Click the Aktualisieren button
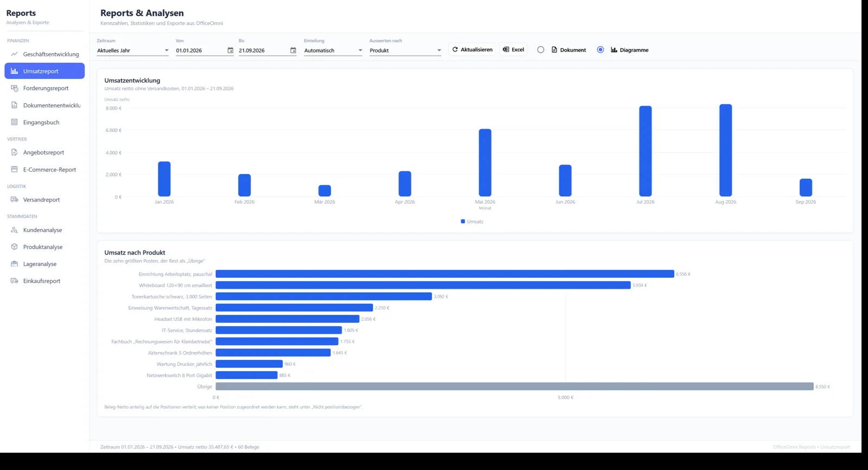Viewport: 868px width, 470px height. (472, 50)
